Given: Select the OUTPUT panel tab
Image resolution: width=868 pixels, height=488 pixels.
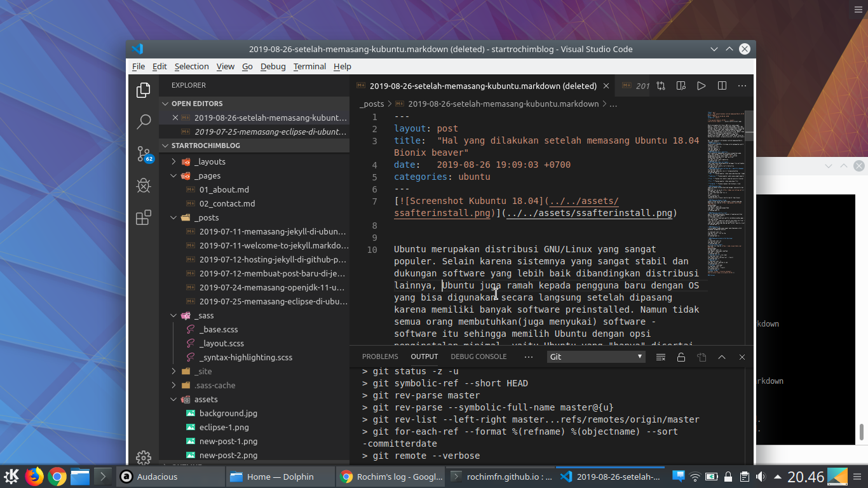Looking at the screenshot, I should (x=424, y=357).
